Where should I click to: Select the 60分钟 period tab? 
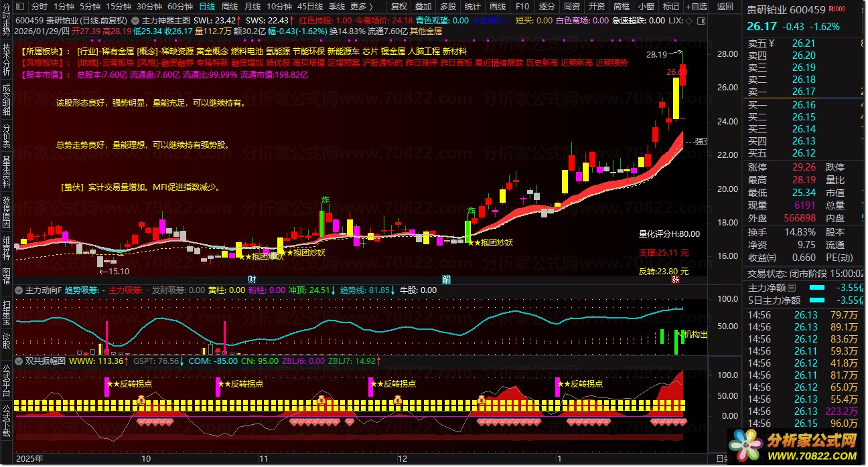180,6
